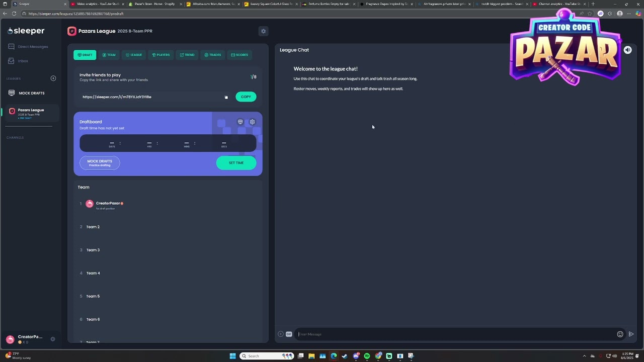Add a new league with the plus icon
644x362 pixels.
tap(53, 78)
